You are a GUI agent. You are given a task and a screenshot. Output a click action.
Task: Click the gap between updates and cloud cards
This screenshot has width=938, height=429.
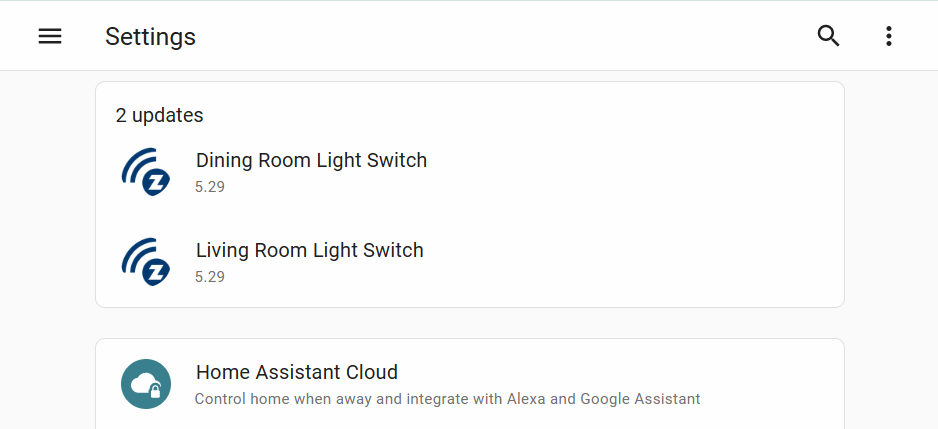(x=470, y=323)
